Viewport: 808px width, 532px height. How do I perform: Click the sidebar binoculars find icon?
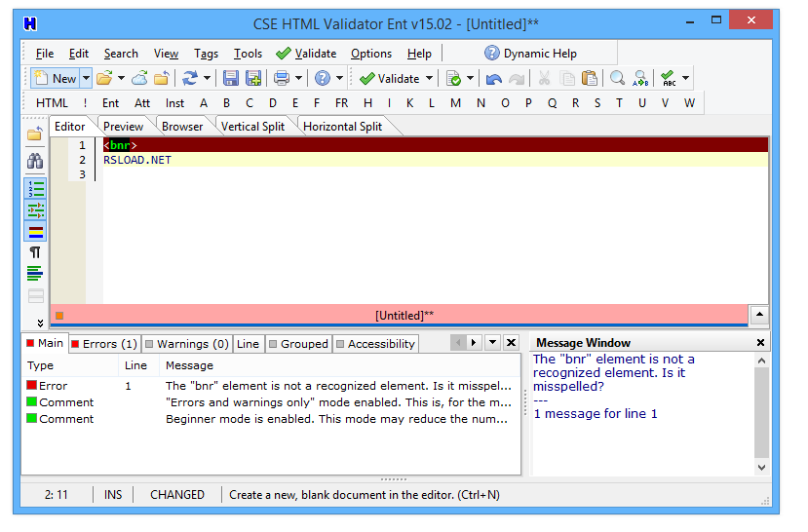pyautogui.click(x=35, y=161)
